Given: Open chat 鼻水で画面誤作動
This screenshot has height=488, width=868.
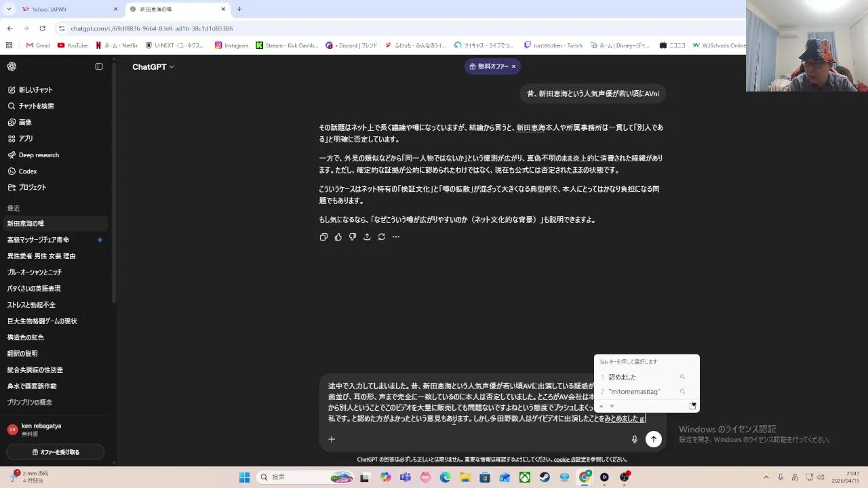Looking at the screenshot, I should 54,386.
